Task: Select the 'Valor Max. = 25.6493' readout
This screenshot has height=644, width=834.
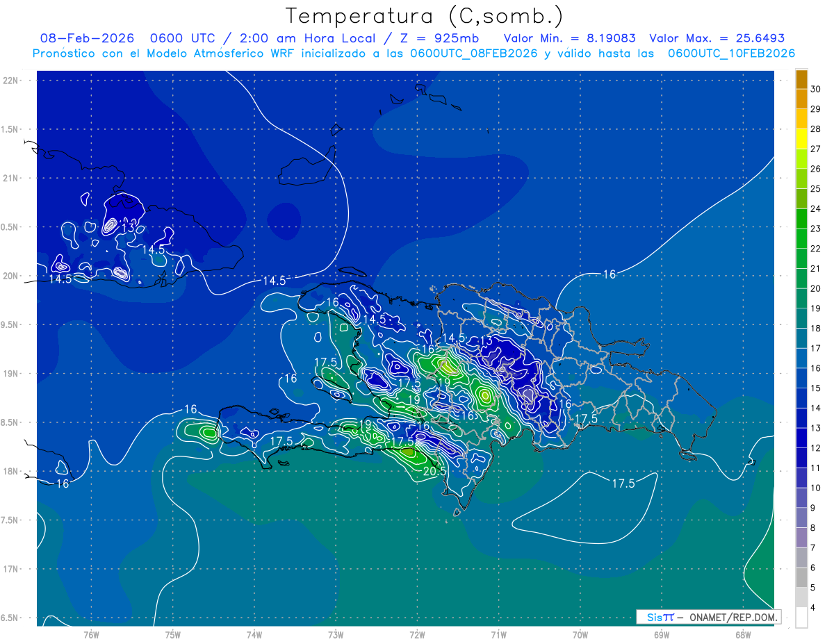Action: [x=717, y=39]
